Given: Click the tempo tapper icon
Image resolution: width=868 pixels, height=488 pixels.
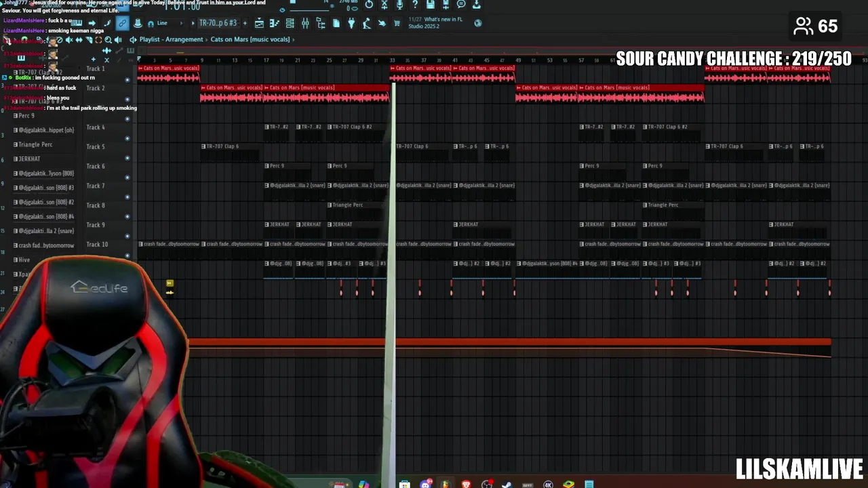Looking at the screenshot, I should (367, 23).
